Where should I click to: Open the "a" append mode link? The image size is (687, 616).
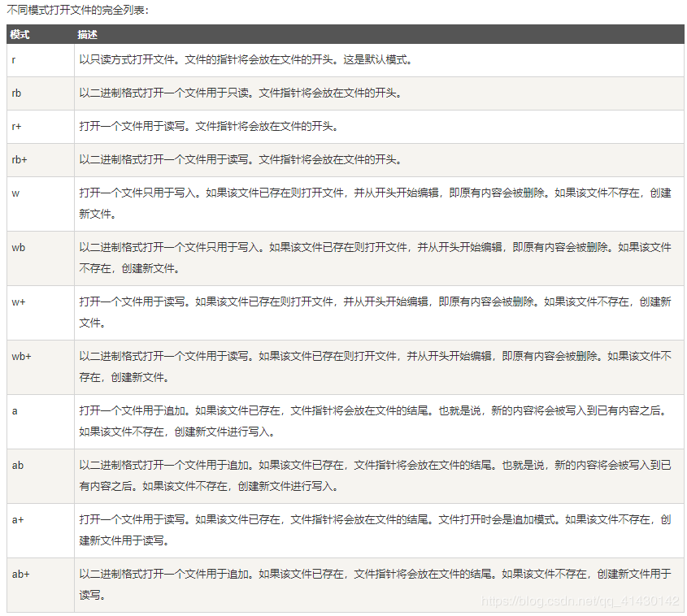[x=14, y=410]
